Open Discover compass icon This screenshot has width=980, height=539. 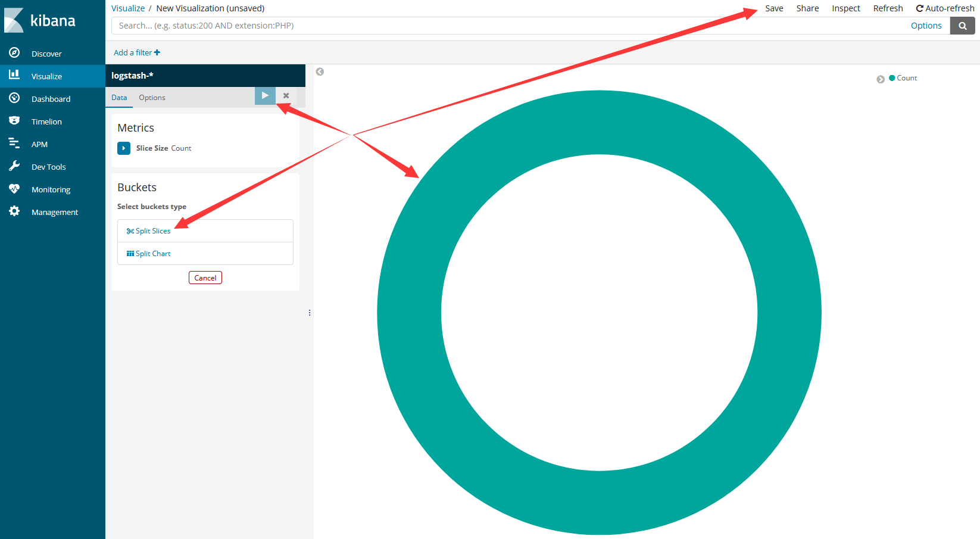(14, 53)
